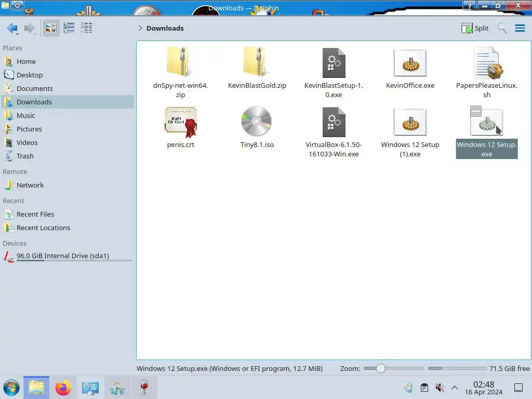Expand hidden system tray icons
Viewport: 532px width, 399px height.
pos(455,388)
